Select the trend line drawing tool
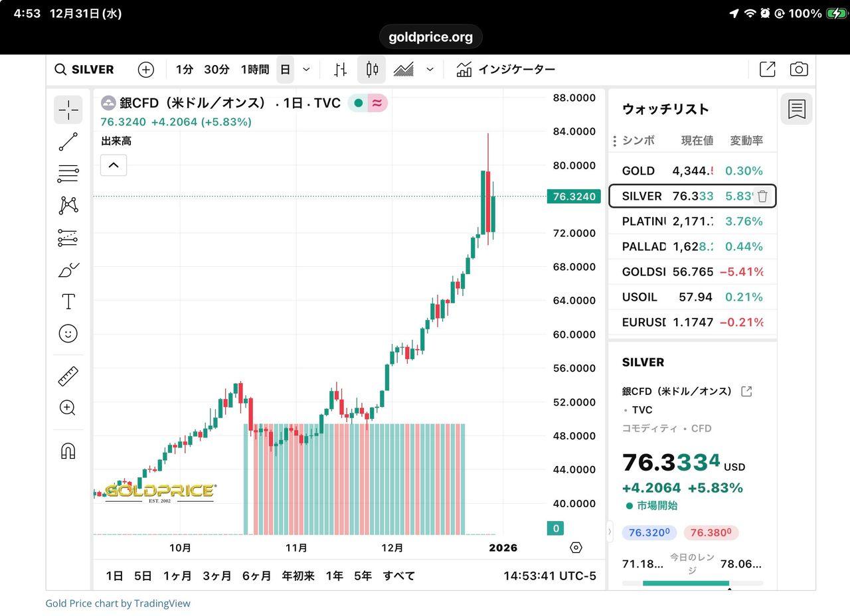 tap(68, 141)
